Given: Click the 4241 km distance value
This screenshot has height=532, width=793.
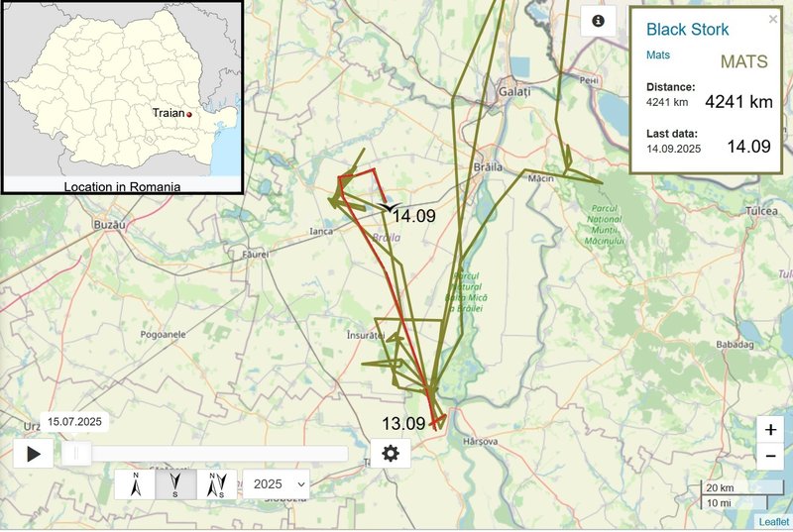Looking at the screenshot, I should tap(738, 102).
